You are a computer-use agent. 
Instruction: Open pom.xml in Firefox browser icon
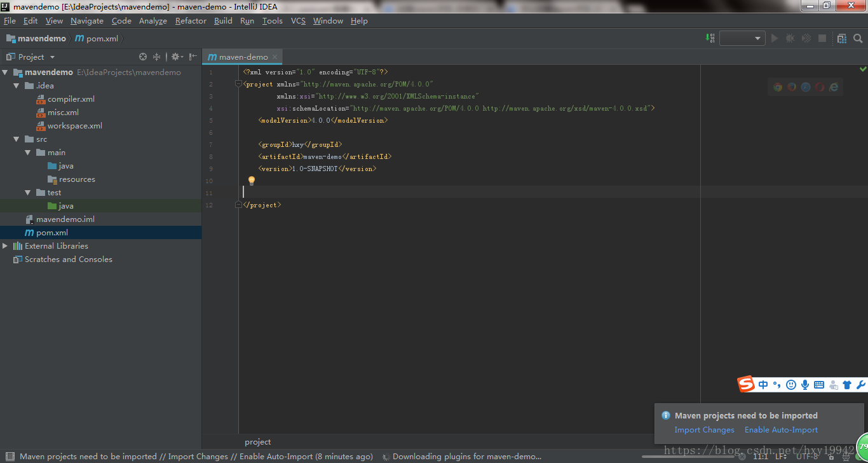[x=792, y=87]
